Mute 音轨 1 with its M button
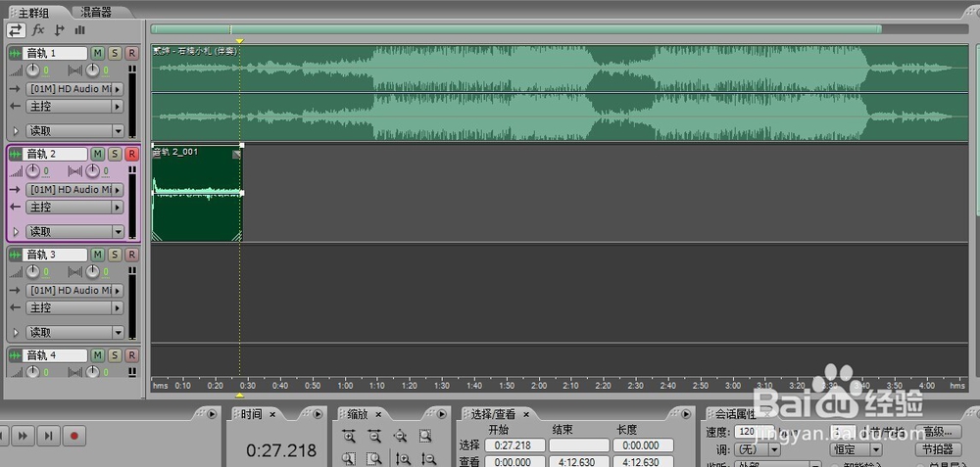 click(97, 53)
